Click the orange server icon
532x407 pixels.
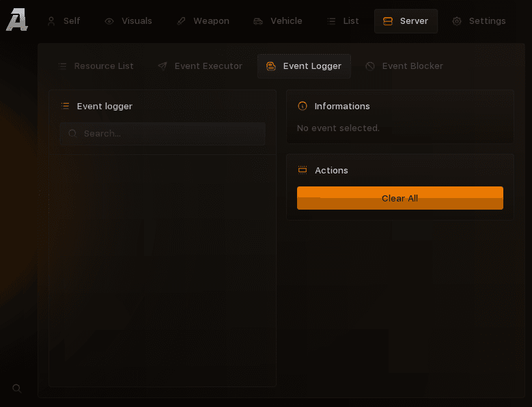(388, 21)
